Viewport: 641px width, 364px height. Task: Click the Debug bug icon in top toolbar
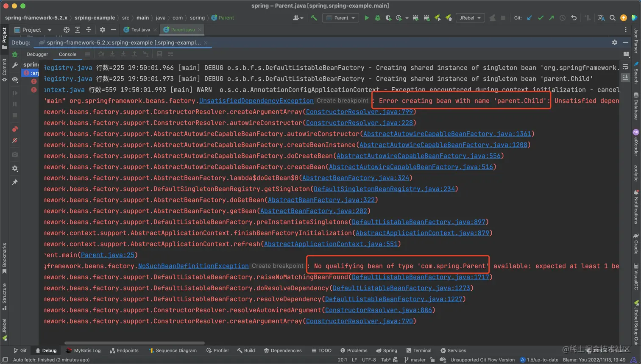pos(377,18)
